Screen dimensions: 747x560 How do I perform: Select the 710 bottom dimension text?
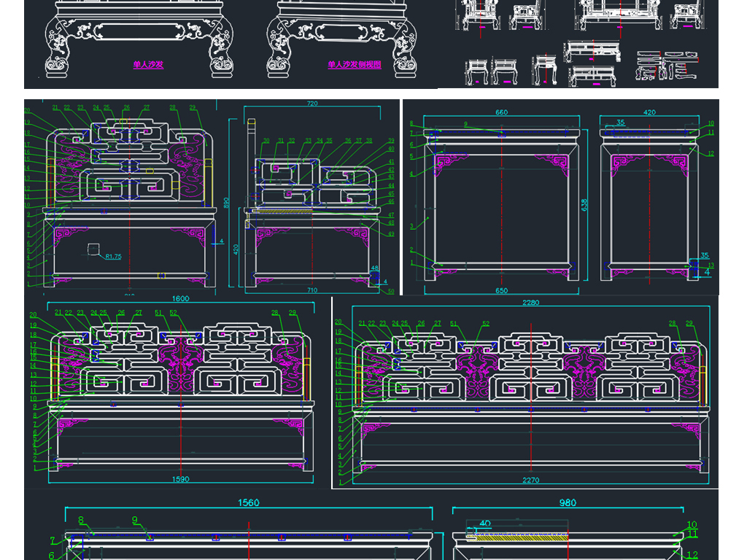[312, 290]
